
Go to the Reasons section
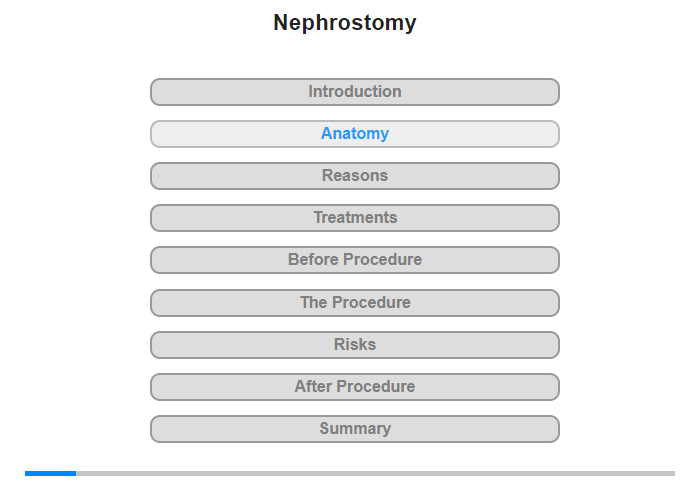tap(355, 176)
